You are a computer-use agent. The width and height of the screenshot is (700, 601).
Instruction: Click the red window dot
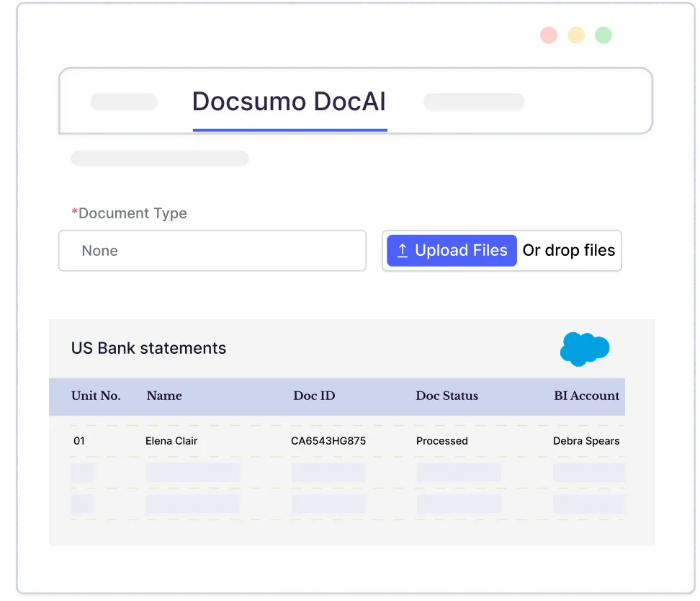tap(549, 35)
